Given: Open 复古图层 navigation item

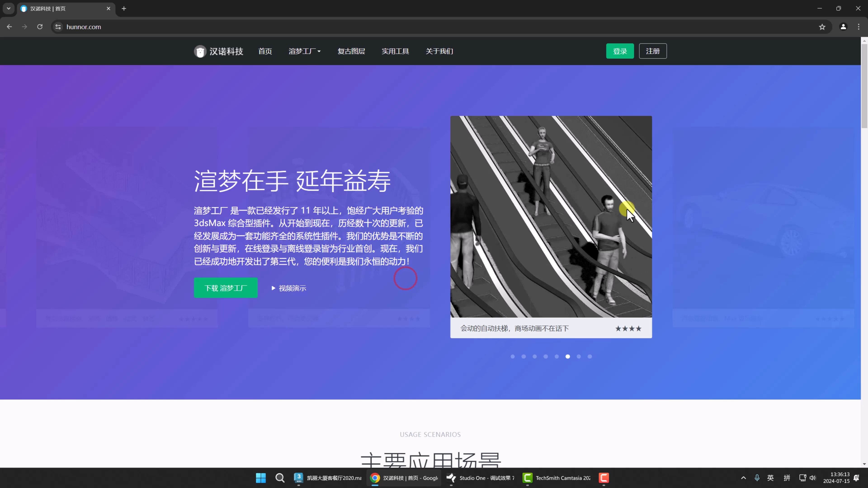Looking at the screenshot, I should coord(351,51).
